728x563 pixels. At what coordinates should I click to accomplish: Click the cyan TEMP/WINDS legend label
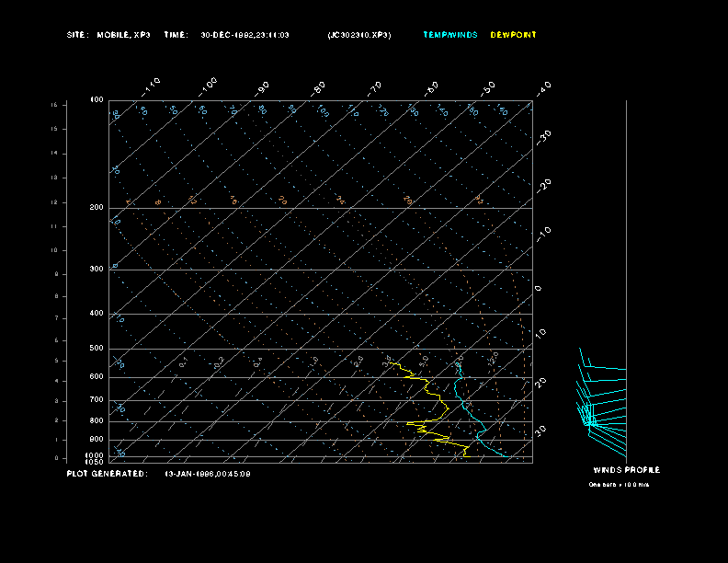(449, 35)
